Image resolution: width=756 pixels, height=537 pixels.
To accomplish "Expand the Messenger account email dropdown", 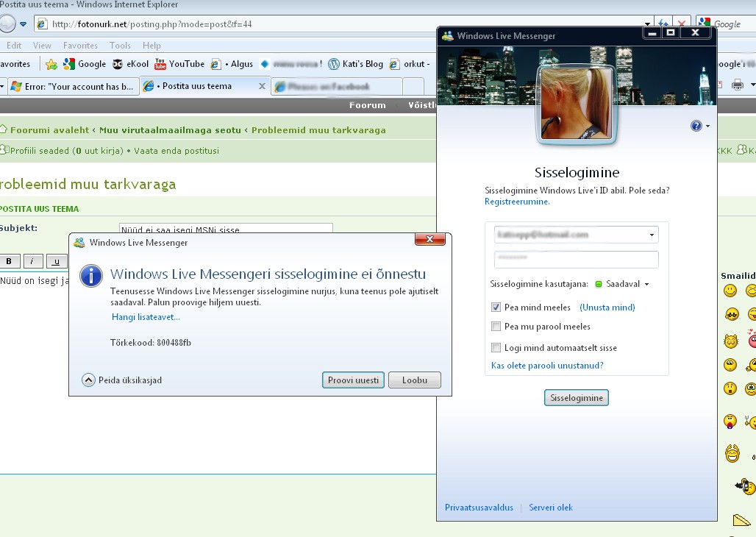I will [652, 235].
